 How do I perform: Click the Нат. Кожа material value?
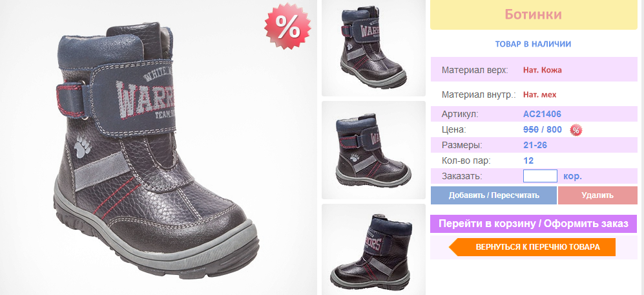[542, 70]
